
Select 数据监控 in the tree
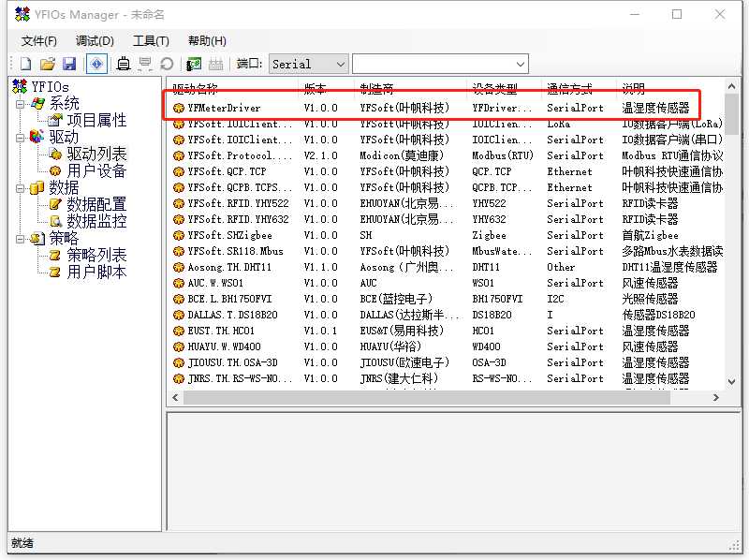coord(96,221)
